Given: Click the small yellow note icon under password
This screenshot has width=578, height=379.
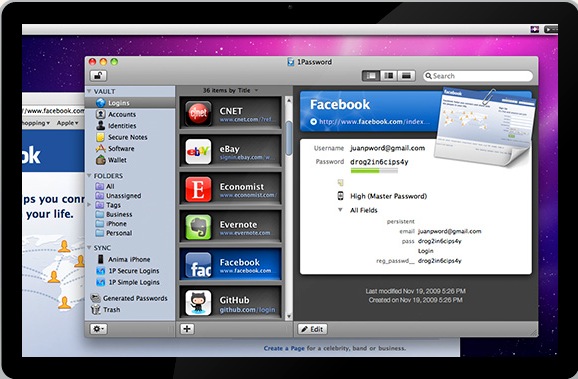Looking at the screenshot, I should pyautogui.click(x=341, y=182).
